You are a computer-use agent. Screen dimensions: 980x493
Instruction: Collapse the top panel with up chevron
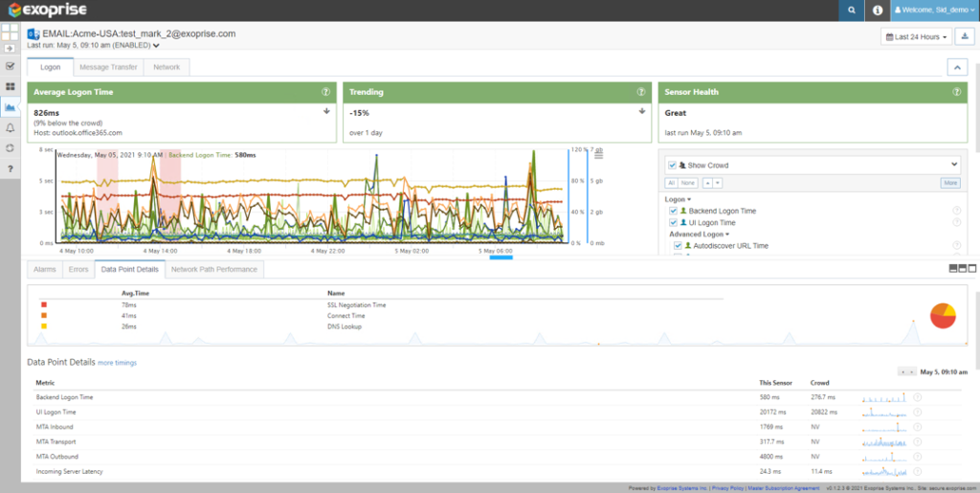pos(957,67)
